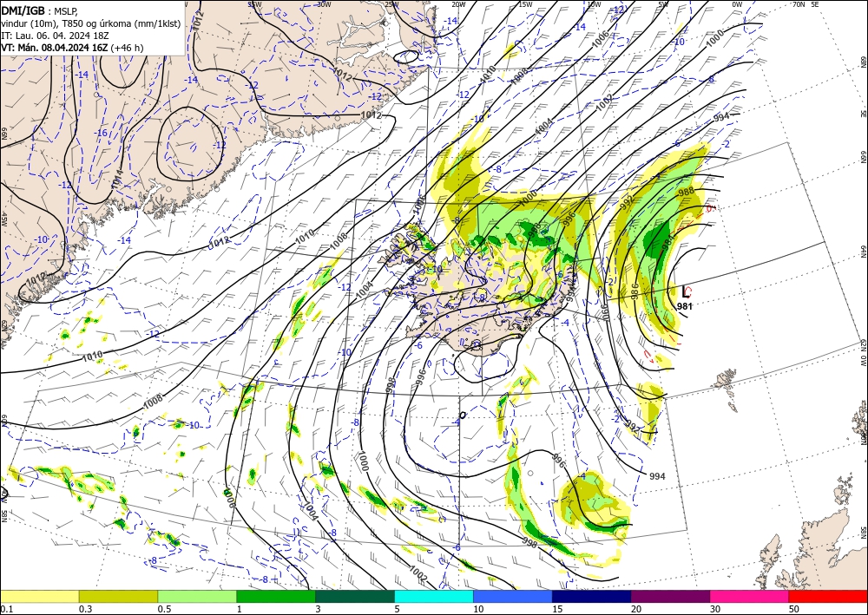Click 'vindur (10m), T850 og úrkoma' description line
This screenshot has height=615, width=868.
(x=91, y=23)
